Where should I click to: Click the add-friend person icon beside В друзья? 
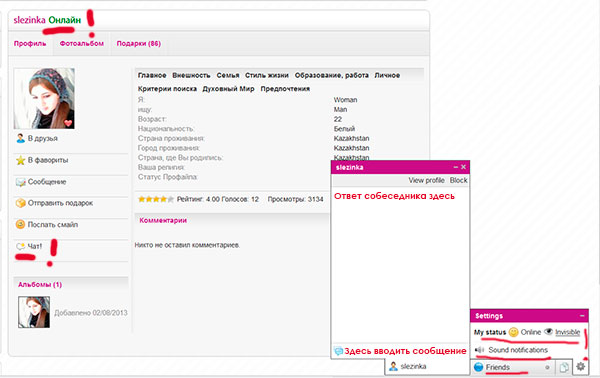pyautogui.click(x=20, y=138)
